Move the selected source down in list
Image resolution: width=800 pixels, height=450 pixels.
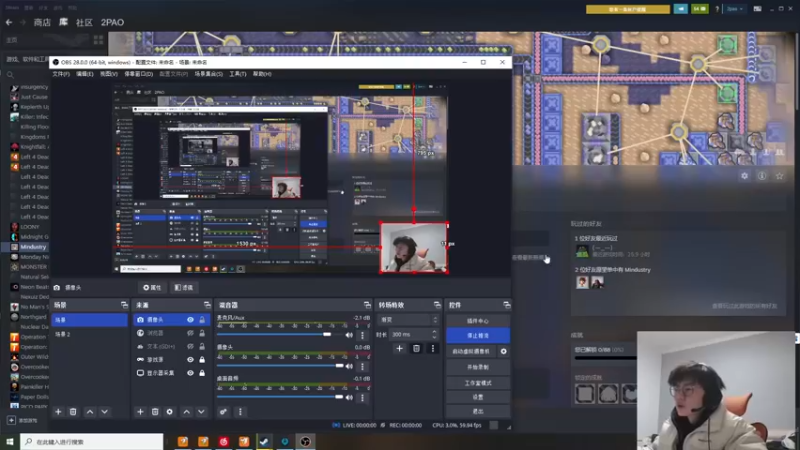(202, 412)
